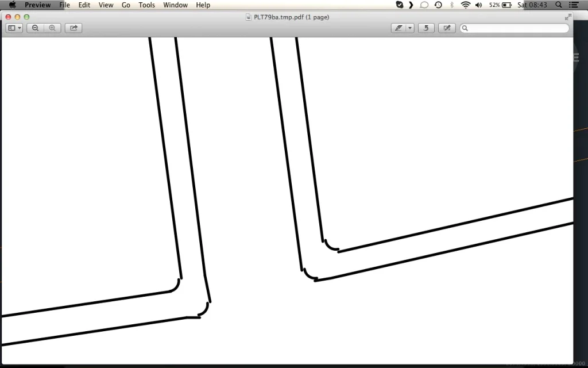This screenshot has width=588, height=368.
Task: Open the speech bubble menu bar icon
Action: click(x=424, y=5)
